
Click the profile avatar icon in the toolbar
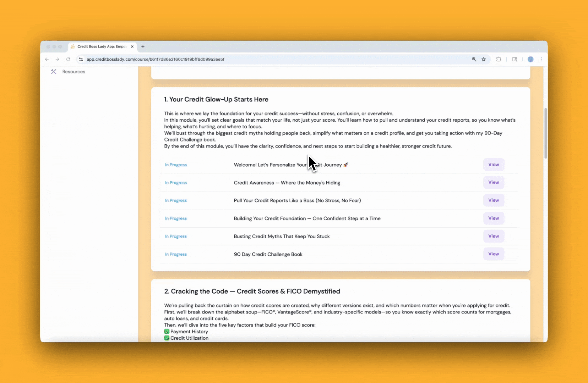531,59
